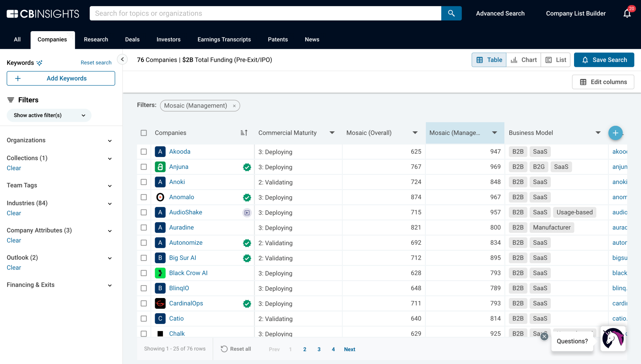Viewport: 641px width, 364px height.
Task: Remove the Mosaic (Management) filter chip
Action: 234,106
